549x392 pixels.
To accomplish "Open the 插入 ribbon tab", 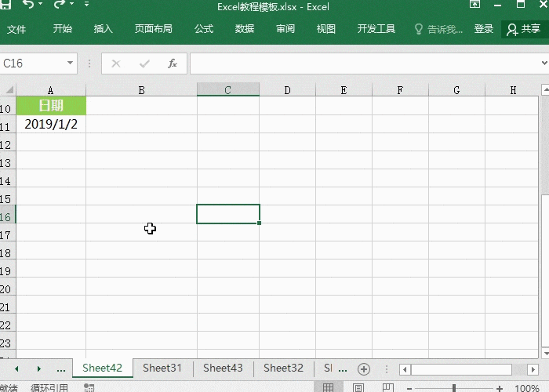I will pyautogui.click(x=104, y=29).
